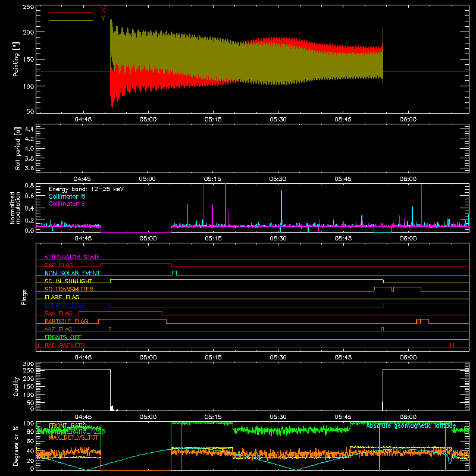
Task: Click the Roll period axis title
Action: (x=18, y=148)
